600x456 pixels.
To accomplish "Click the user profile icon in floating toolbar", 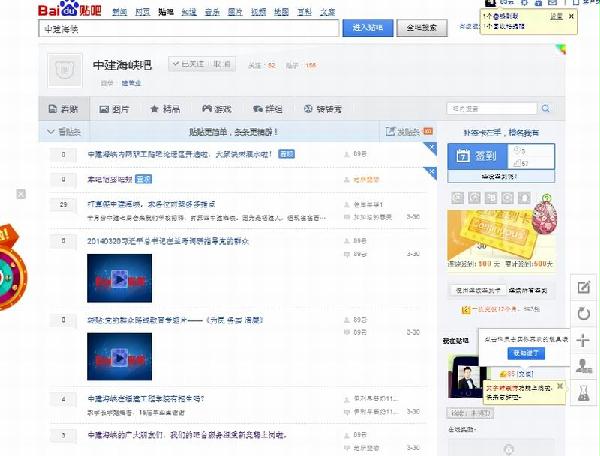I will coord(584,367).
